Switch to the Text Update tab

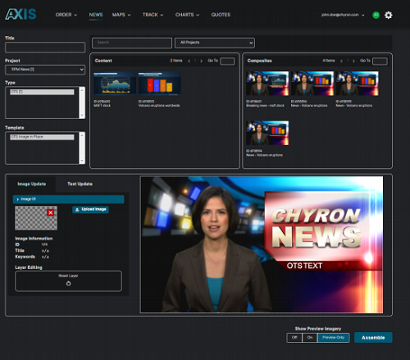80,184
